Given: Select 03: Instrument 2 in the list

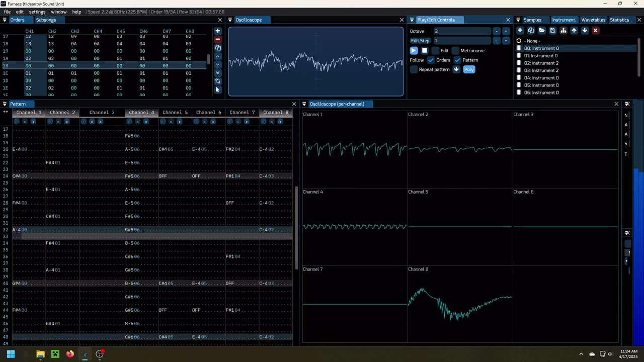Looking at the screenshot, I should coord(541,70).
